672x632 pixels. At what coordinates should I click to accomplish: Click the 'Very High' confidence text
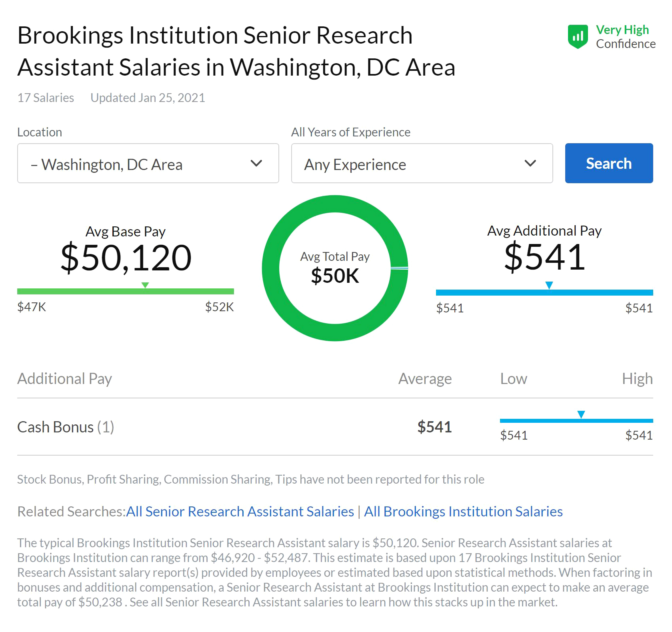622,30
